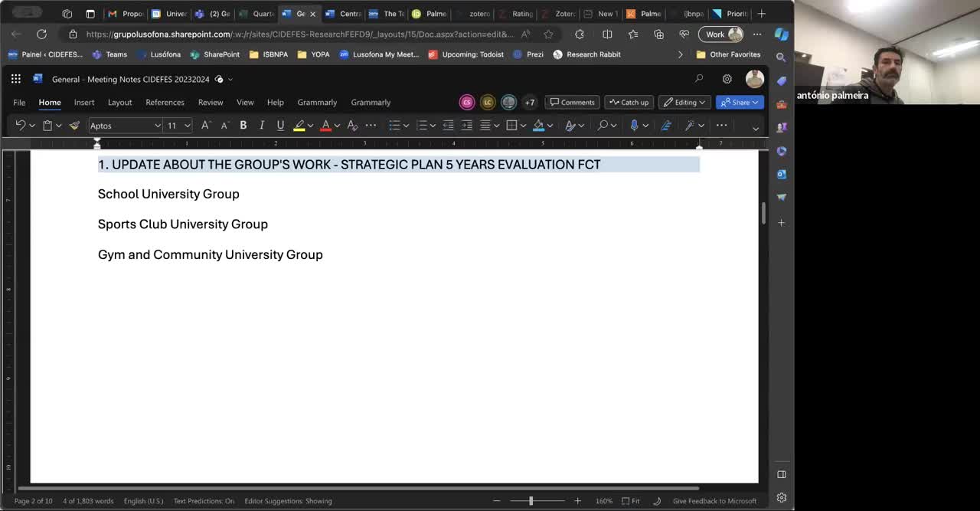Zoom out with minus button
Screen dimensions: 980x511
coord(497,501)
